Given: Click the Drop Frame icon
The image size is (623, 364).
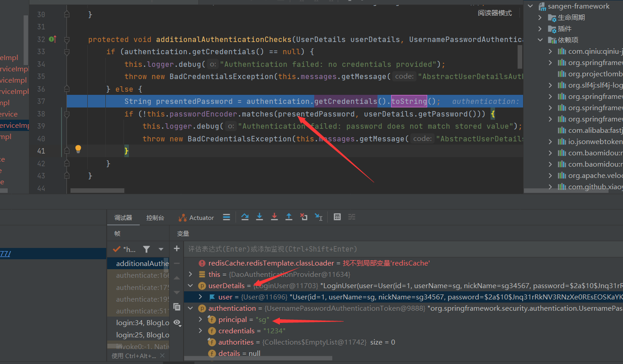Looking at the screenshot, I should click(x=304, y=217).
